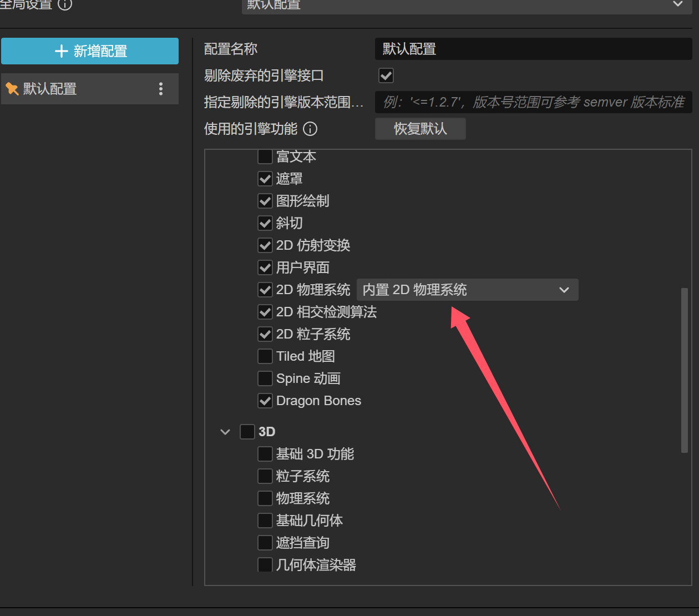Uncheck the 2D 相交检测算法 checkbox
699x616 pixels.
click(x=265, y=312)
